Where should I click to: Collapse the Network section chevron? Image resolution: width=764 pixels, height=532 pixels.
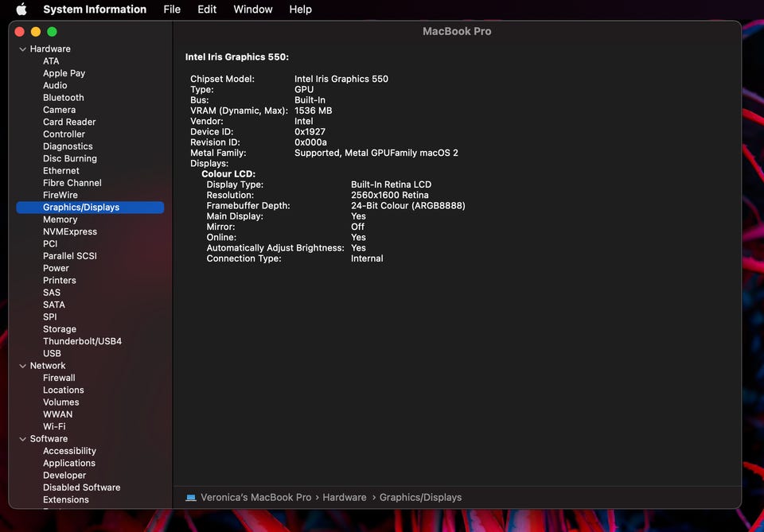click(x=22, y=366)
